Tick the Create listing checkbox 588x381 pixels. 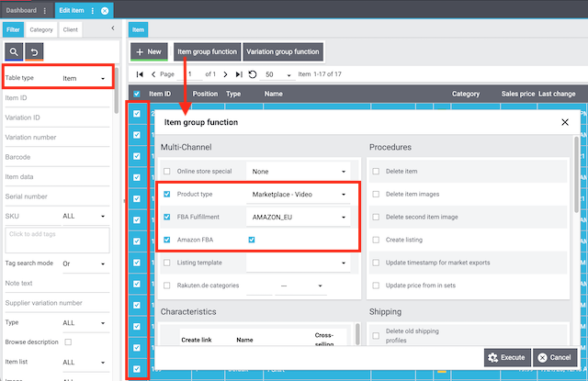coord(375,241)
